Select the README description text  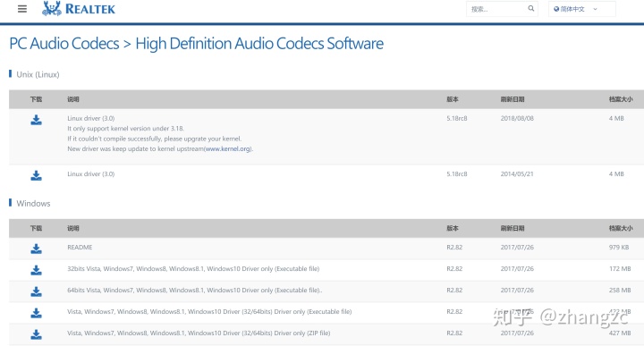[x=80, y=248]
